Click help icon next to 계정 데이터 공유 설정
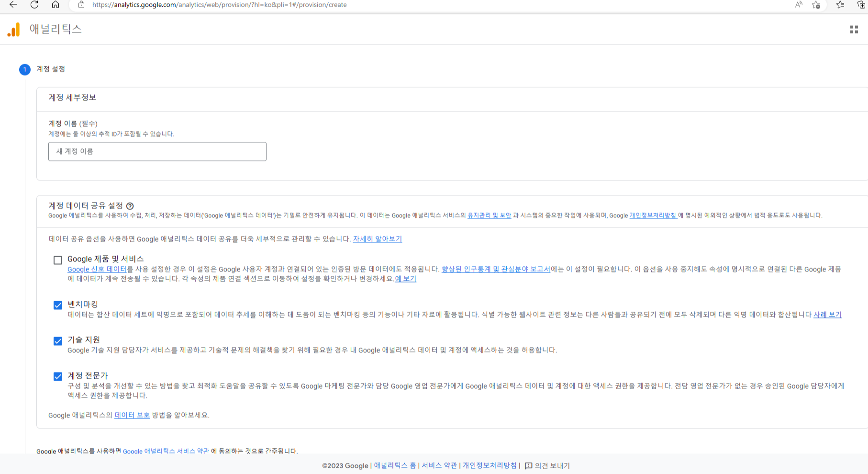 130,206
